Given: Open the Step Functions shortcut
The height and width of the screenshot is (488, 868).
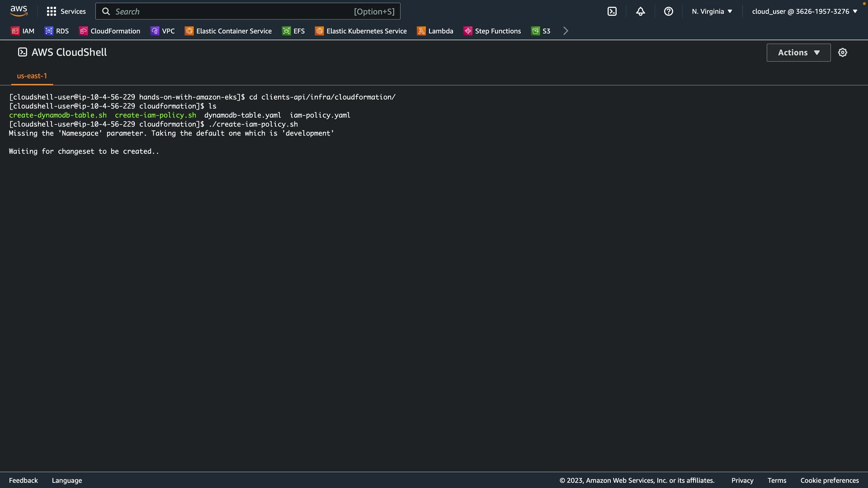Looking at the screenshot, I should click(x=492, y=31).
